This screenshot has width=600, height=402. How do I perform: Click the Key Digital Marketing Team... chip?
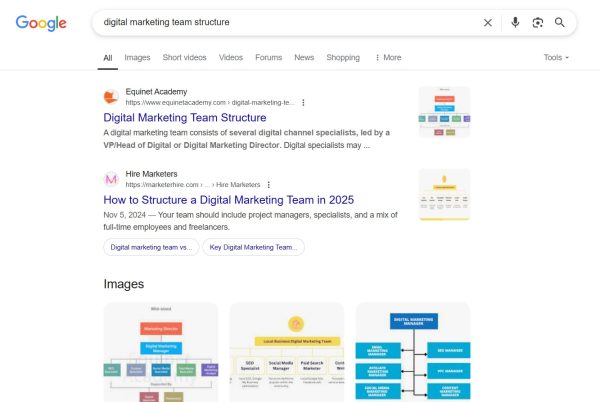(x=253, y=247)
